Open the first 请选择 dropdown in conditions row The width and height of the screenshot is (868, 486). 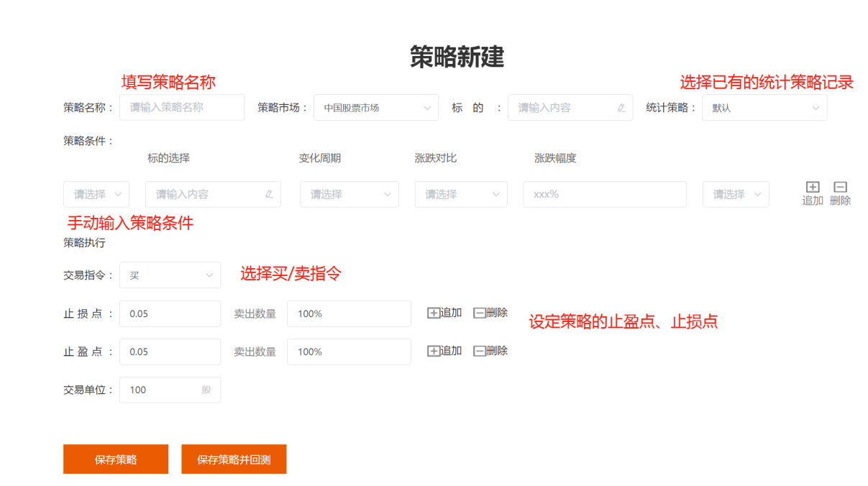(x=96, y=194)
